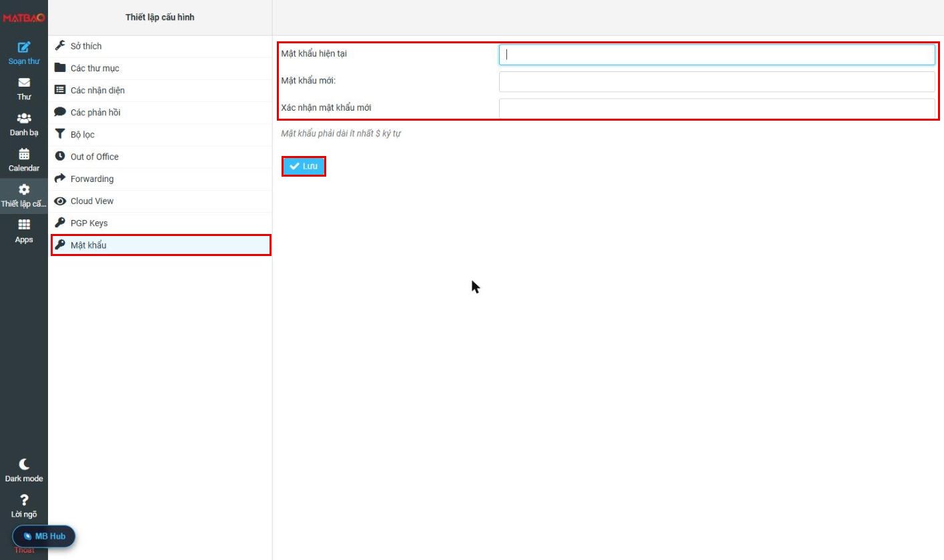The image size is (944, 560).
Task: Open the Calendar from the sidebar
Action: point(24,160)
